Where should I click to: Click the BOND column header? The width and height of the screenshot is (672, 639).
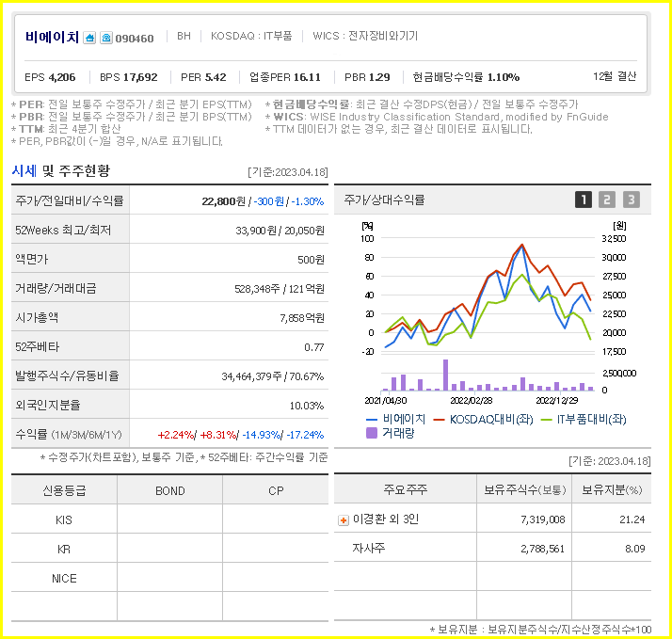169,490
